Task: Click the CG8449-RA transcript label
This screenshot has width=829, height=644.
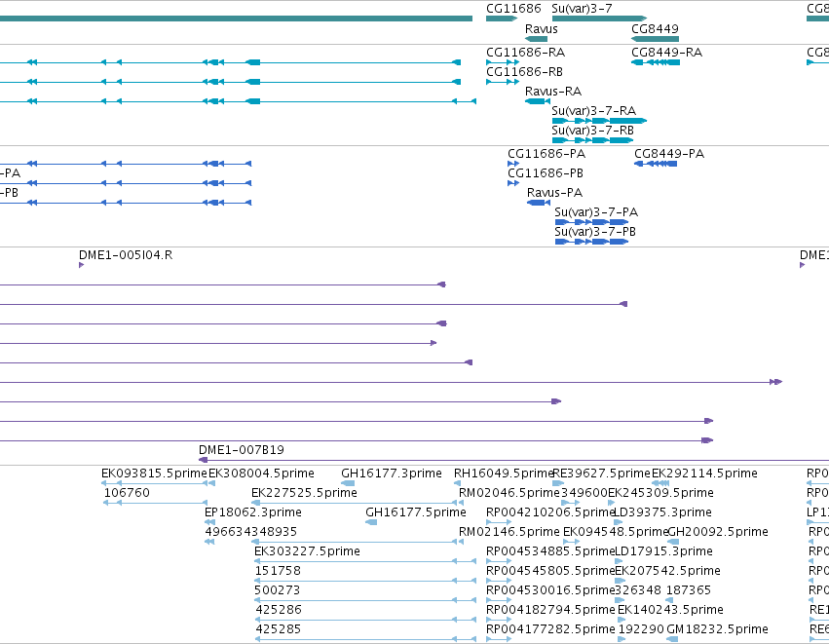Action: point(666,53)
